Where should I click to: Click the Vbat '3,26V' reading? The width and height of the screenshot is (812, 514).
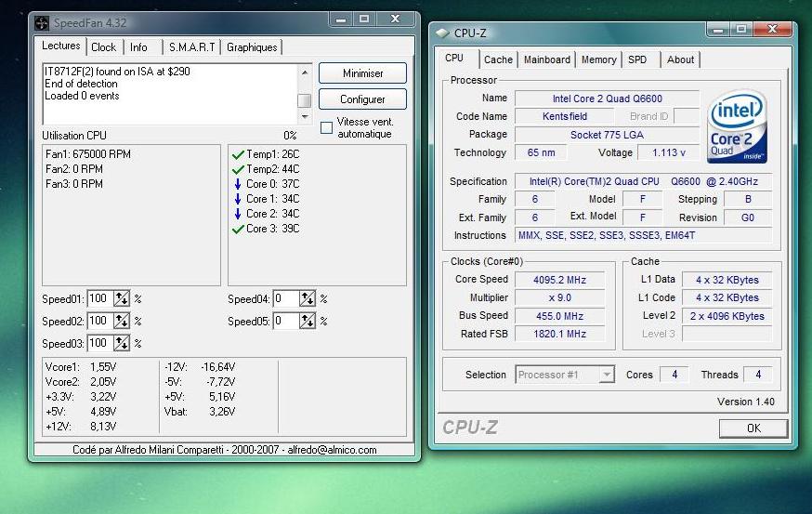[222, 412]
